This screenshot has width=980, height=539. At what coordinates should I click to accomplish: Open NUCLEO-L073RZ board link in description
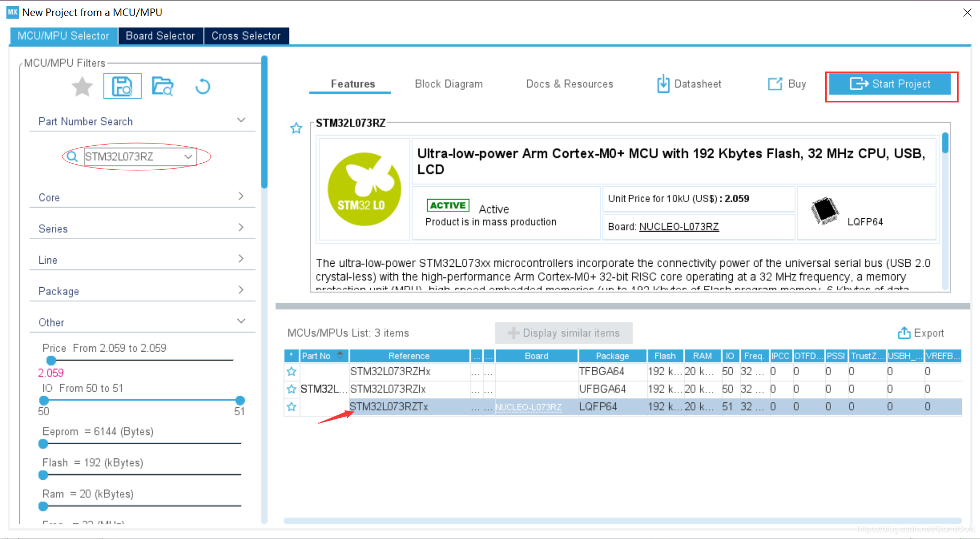point(679,226)
